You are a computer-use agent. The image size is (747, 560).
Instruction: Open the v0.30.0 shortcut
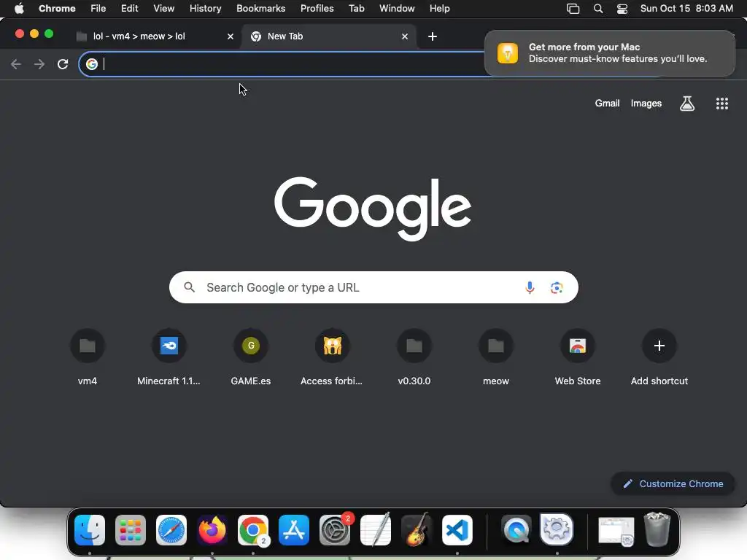point(414,357)
